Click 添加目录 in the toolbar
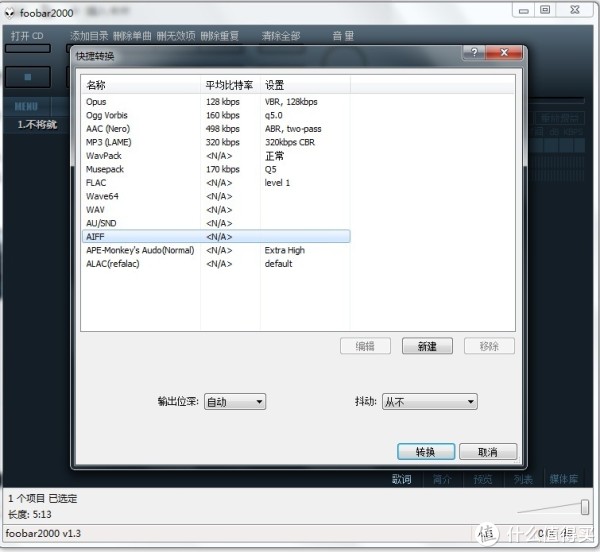This screenshot has width=600, height=552. tap(89, 36)
